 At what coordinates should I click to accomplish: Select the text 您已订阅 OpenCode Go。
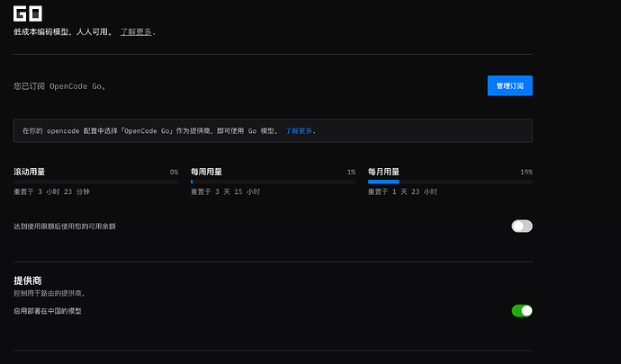click(59, 86)
